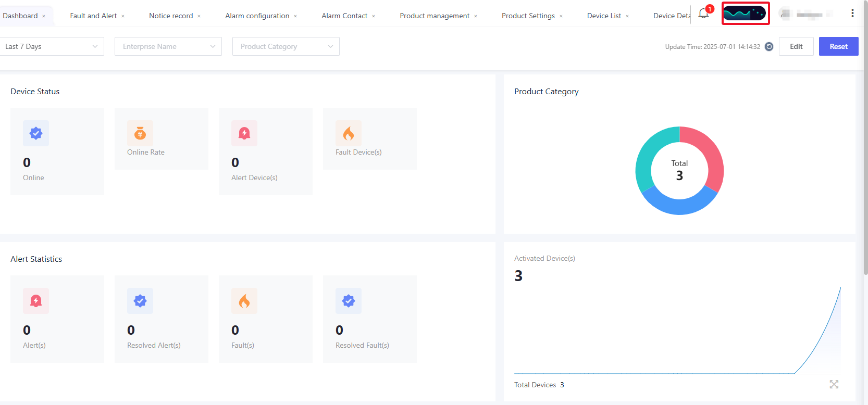Expand the Enterprise Name dropdown
Image resolution: width=868 pixels, height=405 pixels.
coord(168,46)
